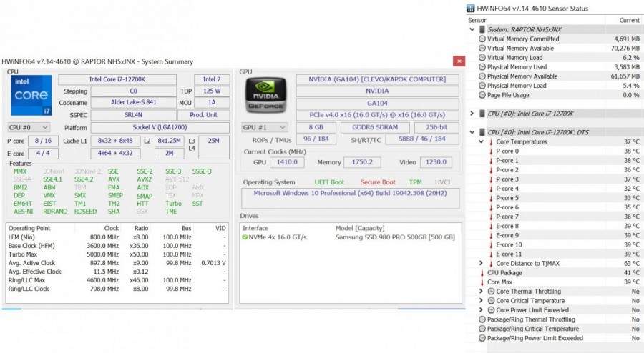This screenshot has height=353, width=644.
Task: Collapse the System RAPTOR NH5xJNX sensor group
Action: point(472,29)
